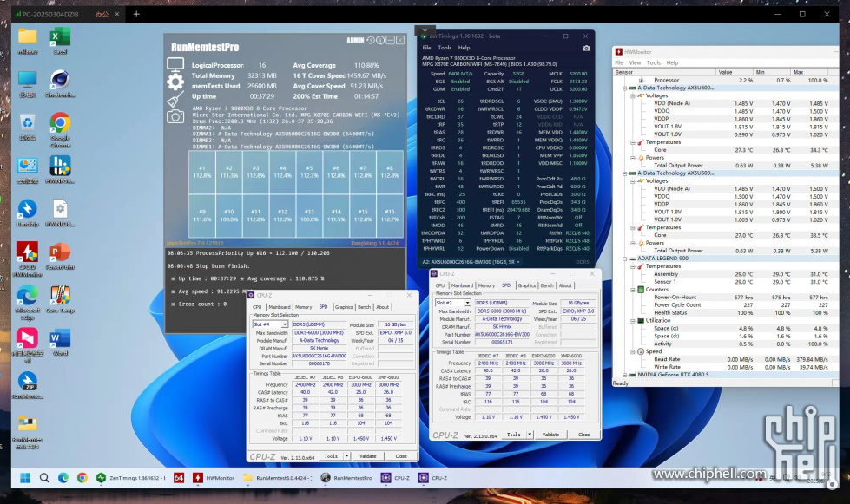This screenshot has height=504, width=850.
Task: Select memtest thread tile #10 in RunMemtestPro
Action: pyautogui.click(x=229, y=215)
